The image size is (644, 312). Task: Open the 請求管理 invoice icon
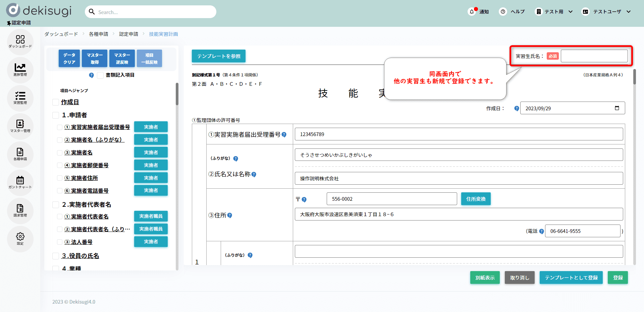point(20,210)
